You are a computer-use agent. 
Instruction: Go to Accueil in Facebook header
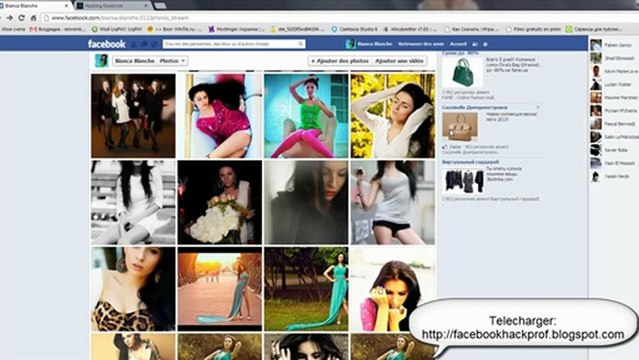[x=458, y=44]
